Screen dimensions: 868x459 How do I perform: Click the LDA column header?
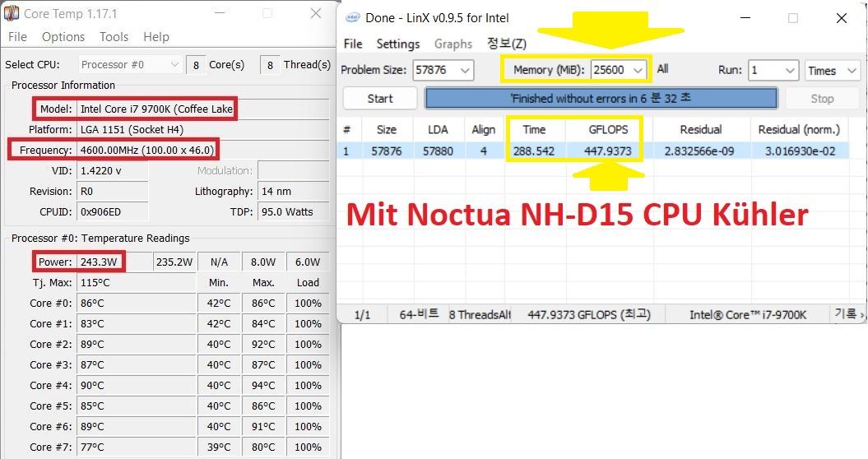tap(438, 130)
